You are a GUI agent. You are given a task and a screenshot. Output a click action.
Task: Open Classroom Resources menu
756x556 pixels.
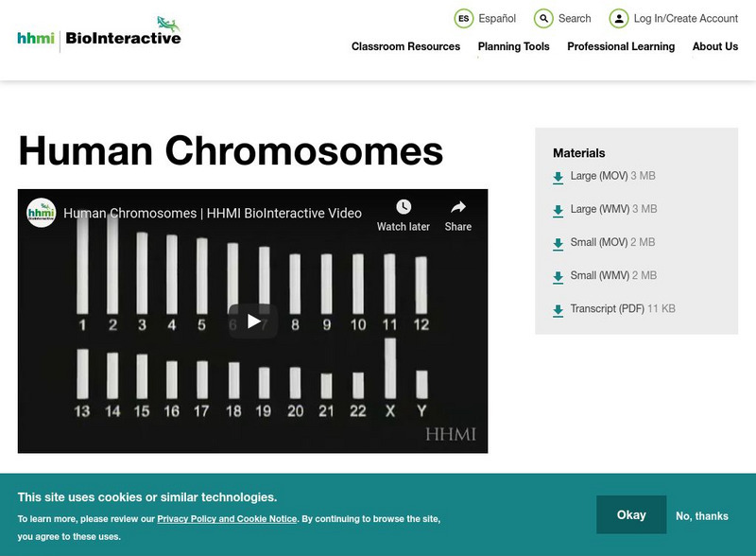click(405, 46)
